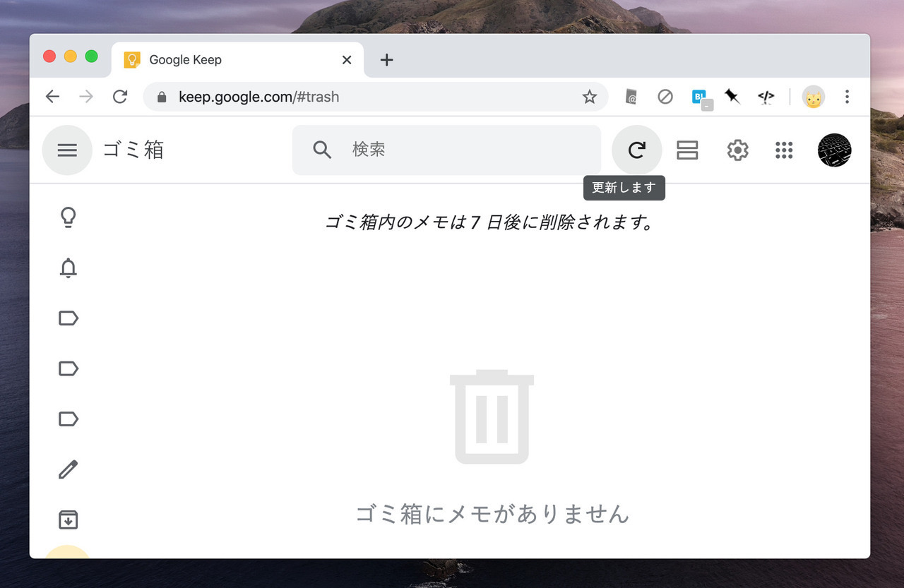Open the topmost label icon in the sidebar
This screenshot has height=588, width=904.
pos(68,318)
